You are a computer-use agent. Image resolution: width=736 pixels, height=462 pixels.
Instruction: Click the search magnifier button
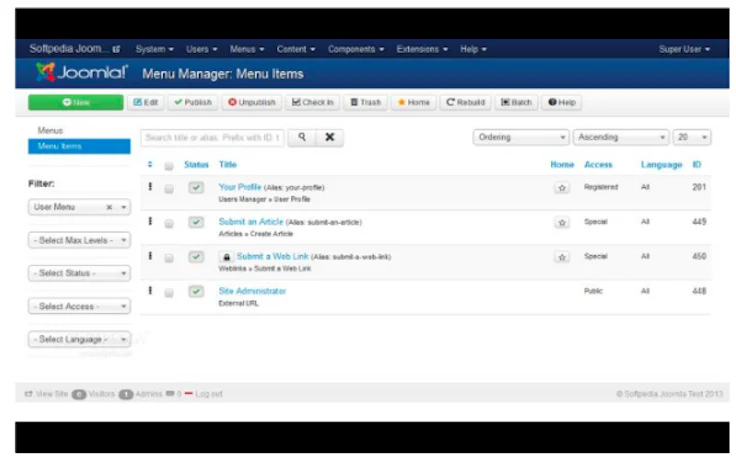point(302,137)
